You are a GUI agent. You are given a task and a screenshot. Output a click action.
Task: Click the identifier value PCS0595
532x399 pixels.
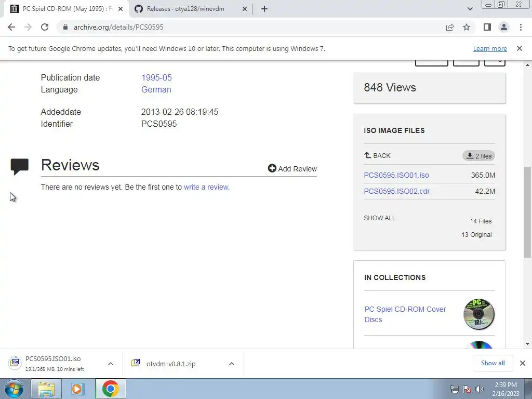point(159,124)
